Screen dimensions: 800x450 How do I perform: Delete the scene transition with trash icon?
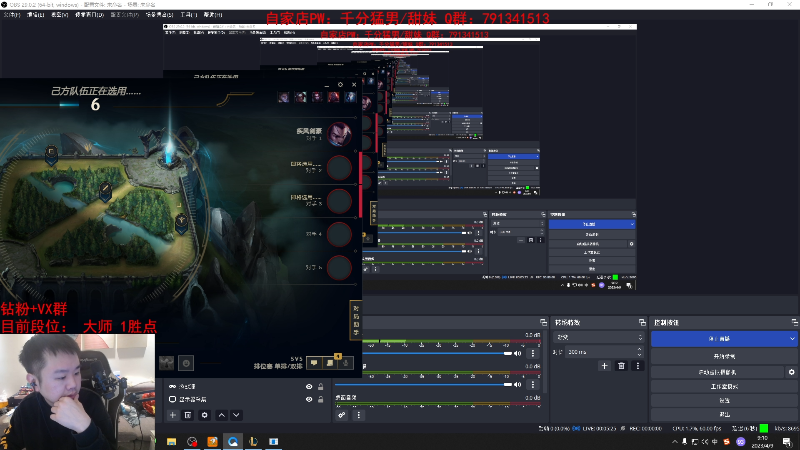point(621,366)
